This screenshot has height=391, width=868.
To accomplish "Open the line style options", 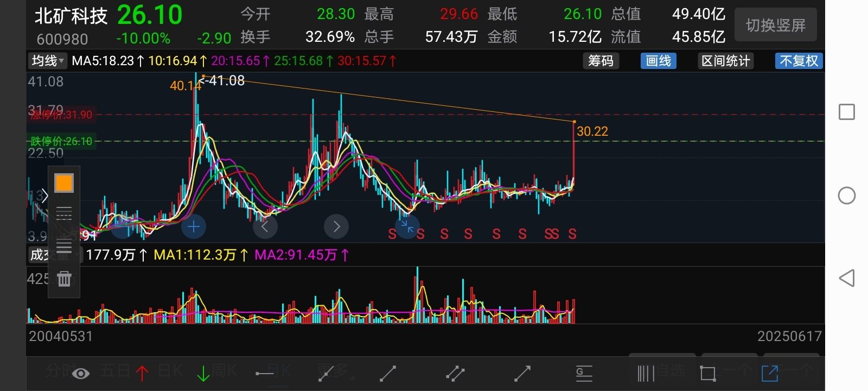I will tap(64, 214).
